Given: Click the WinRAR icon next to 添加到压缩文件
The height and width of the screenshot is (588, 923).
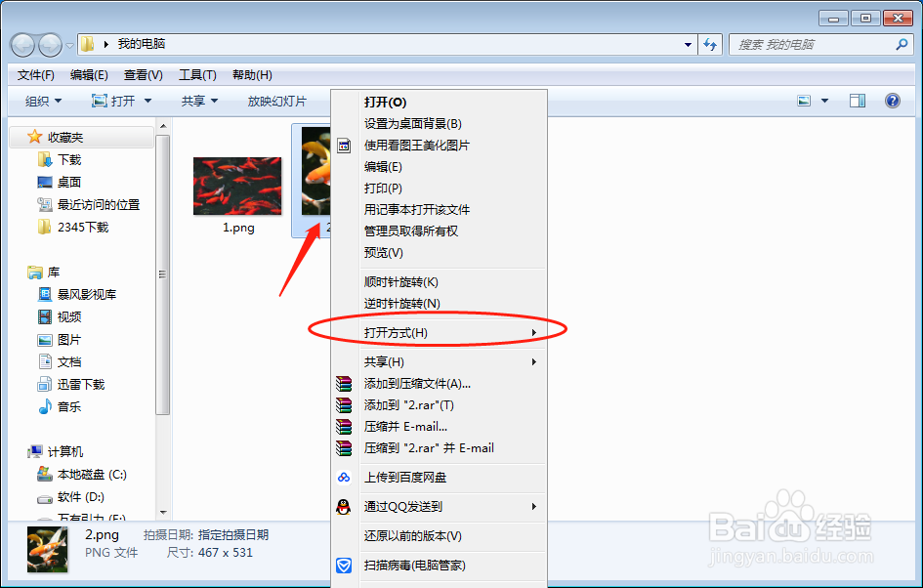Looking at the screenshot, I should click(344, 383).
